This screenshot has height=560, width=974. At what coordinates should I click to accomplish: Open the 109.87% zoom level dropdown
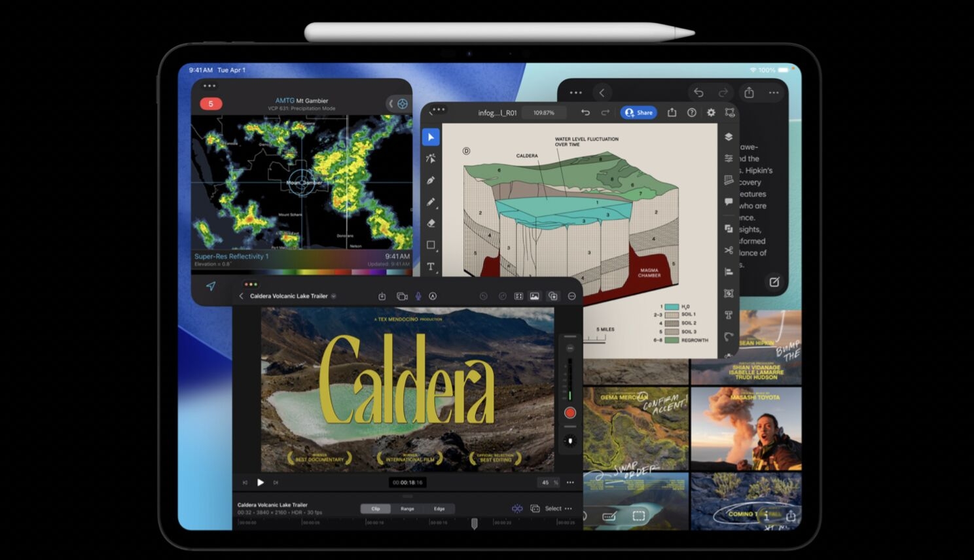pyautogui.click(x=543, y=113)
